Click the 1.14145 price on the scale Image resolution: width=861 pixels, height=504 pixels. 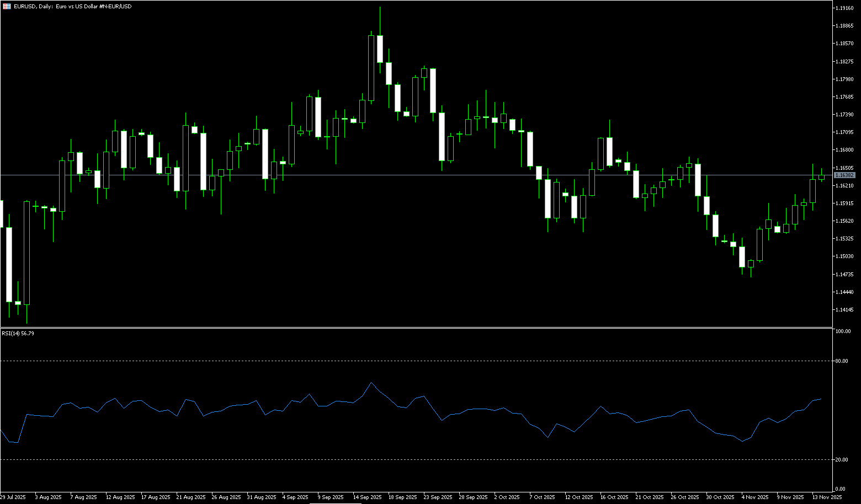point(844,310)
